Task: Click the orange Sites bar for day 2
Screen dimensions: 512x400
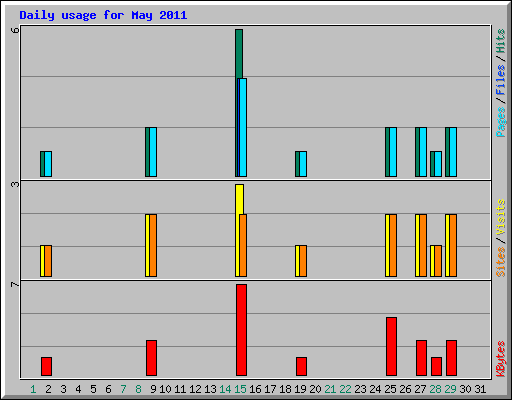Action: pos(48,261)
